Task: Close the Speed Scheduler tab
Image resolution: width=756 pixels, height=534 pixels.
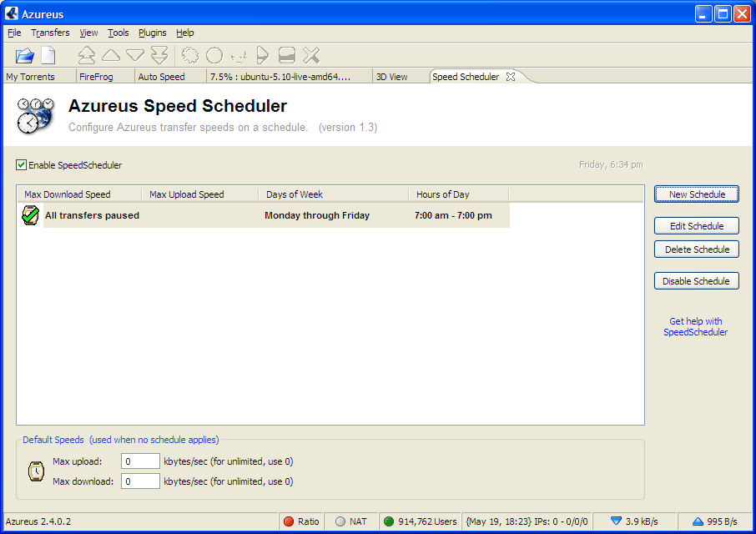Action: (511, 77)
